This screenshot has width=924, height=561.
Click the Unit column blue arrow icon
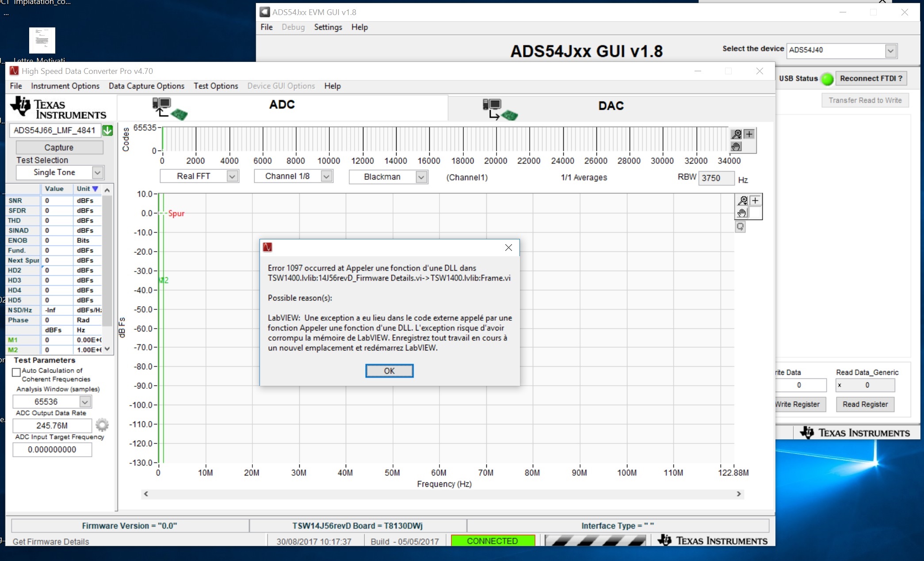95,189
